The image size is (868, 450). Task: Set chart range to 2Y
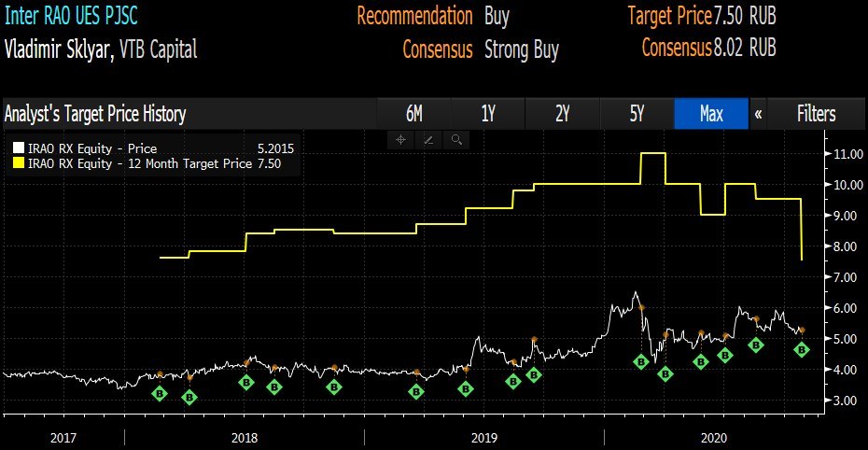pyautogui.click(x=563, y=114)
